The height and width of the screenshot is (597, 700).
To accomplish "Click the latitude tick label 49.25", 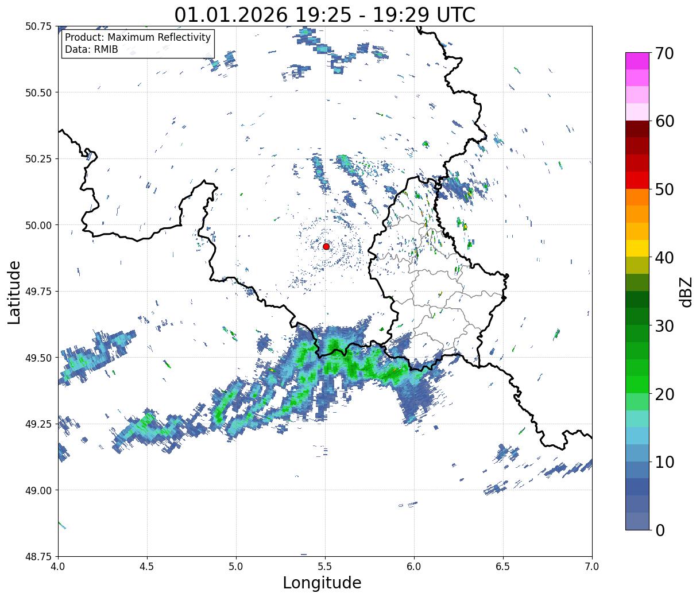I will click(38, 424).
